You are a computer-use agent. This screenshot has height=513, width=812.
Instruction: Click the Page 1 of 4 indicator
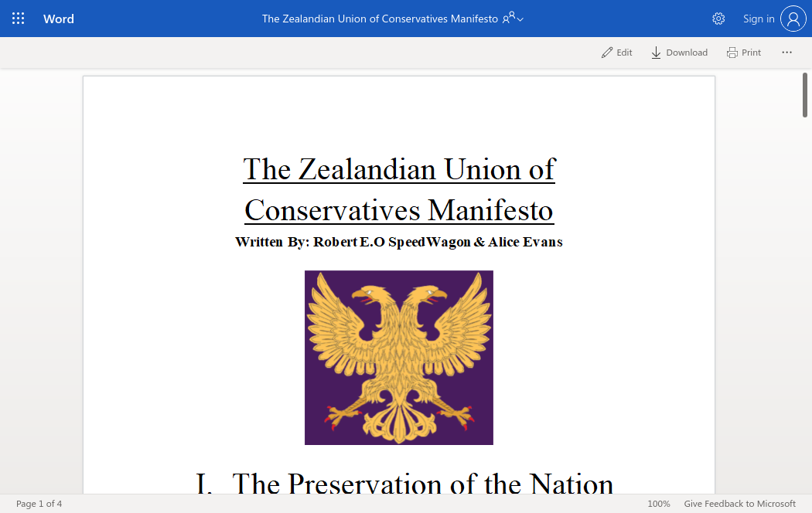(39, 504)
